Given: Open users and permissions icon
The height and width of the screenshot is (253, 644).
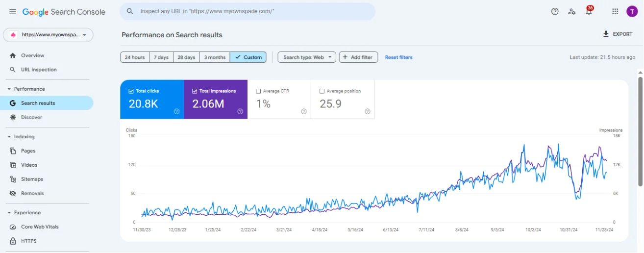Looking at the screenshot, I should coord(571,11).
